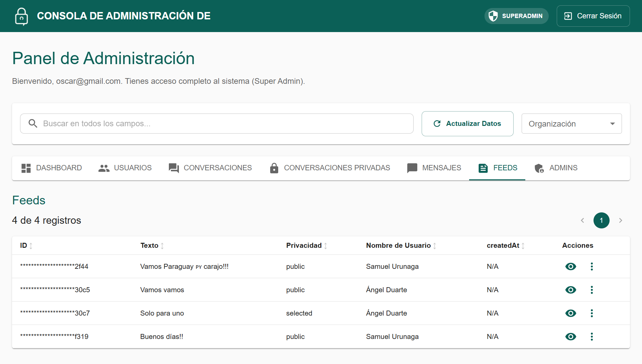
Task: Go to next page arrow
Action: [621, 220]
